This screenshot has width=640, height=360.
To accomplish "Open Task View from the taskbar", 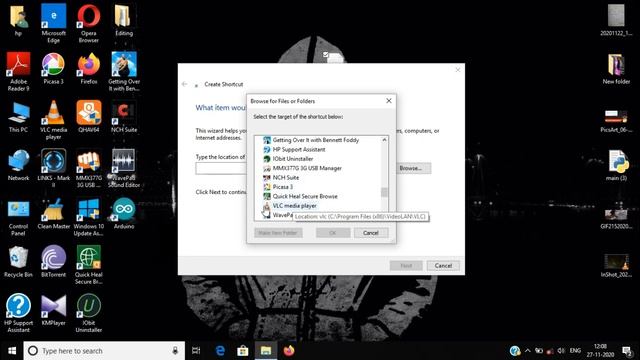I will [196, 351].
